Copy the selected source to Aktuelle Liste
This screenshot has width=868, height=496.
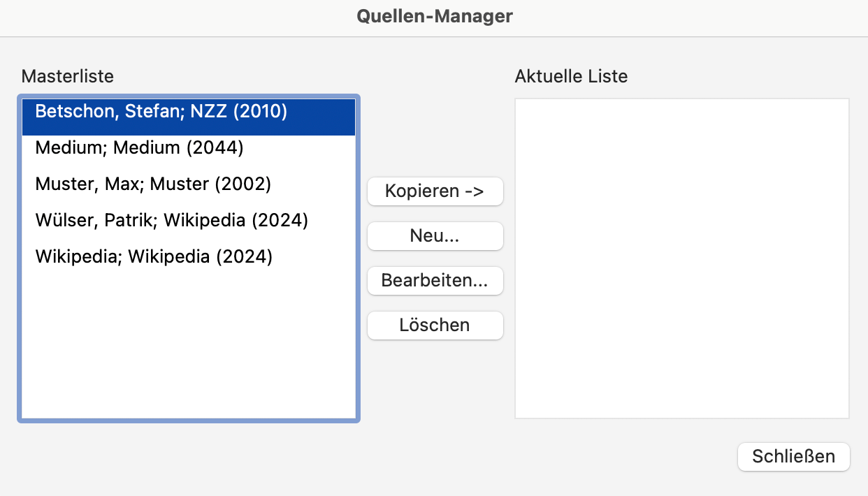[x=435, y=191]
